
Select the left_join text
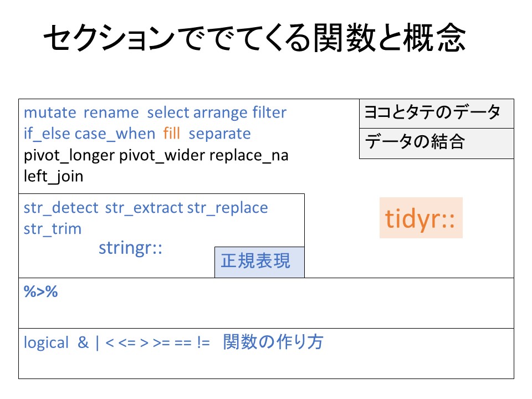click(x=53, y=176)
